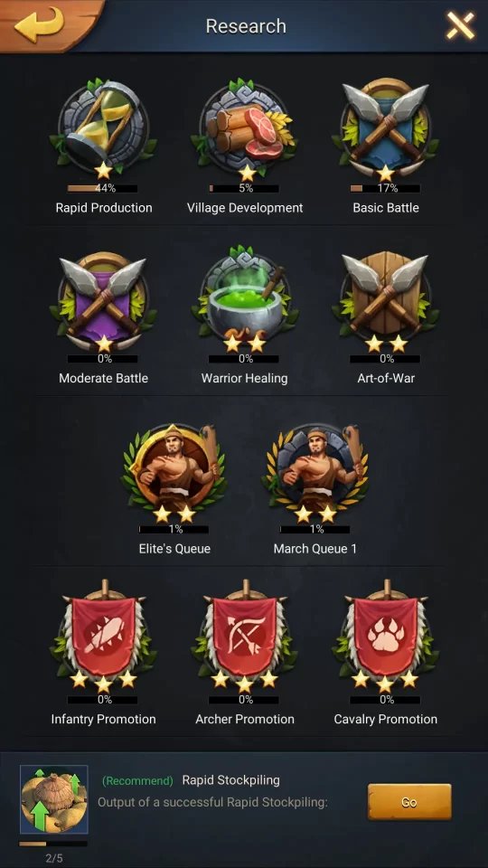Click the Rapid Production 44% progress bar
488x868 pixels.
coord(102,189)
